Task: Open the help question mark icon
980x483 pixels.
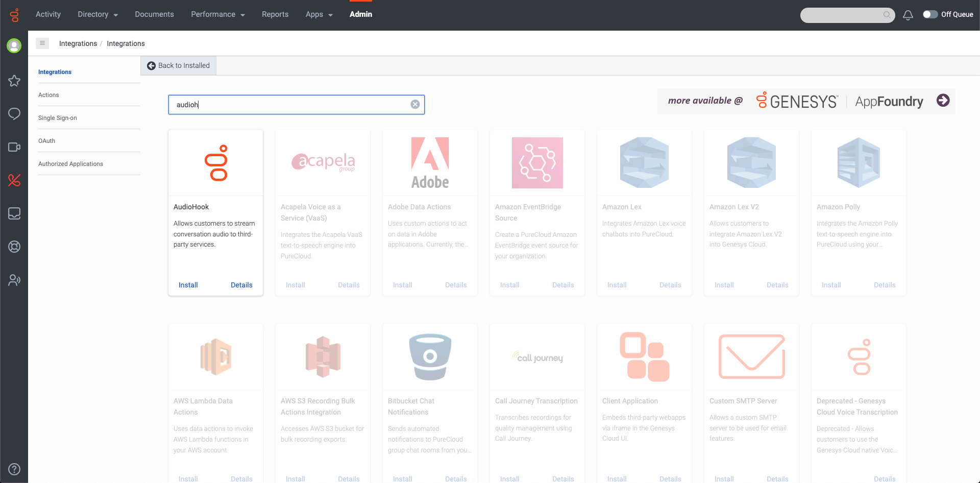Action: [14, 469]
